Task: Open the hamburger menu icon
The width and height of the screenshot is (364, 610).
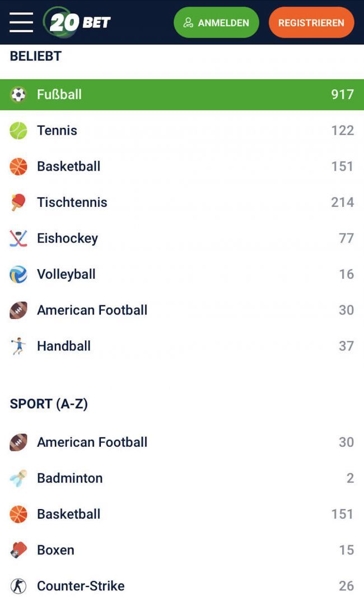Action: tap(21, 22)
